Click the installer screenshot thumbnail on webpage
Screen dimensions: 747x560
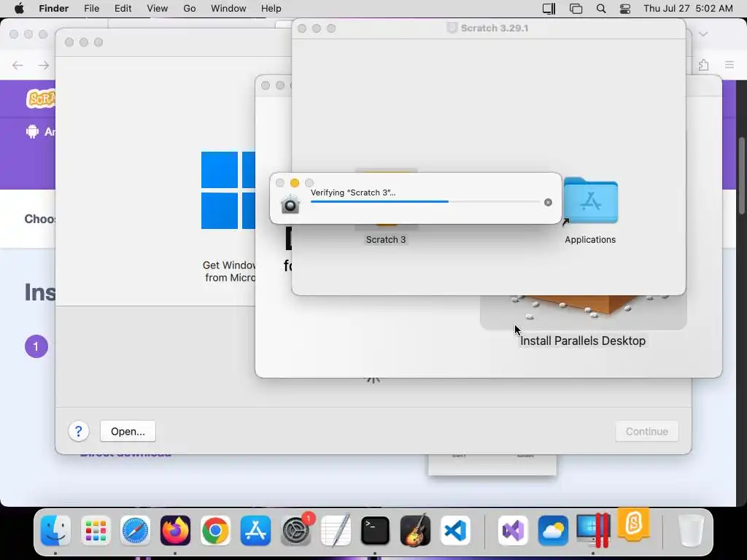[492, 464]
